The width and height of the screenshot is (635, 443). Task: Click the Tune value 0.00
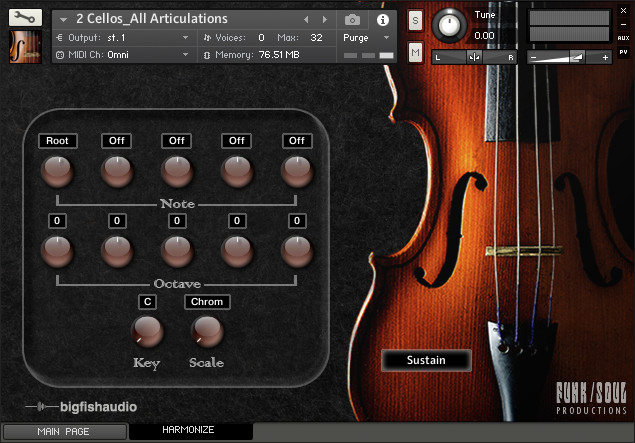tap(484, 36)
